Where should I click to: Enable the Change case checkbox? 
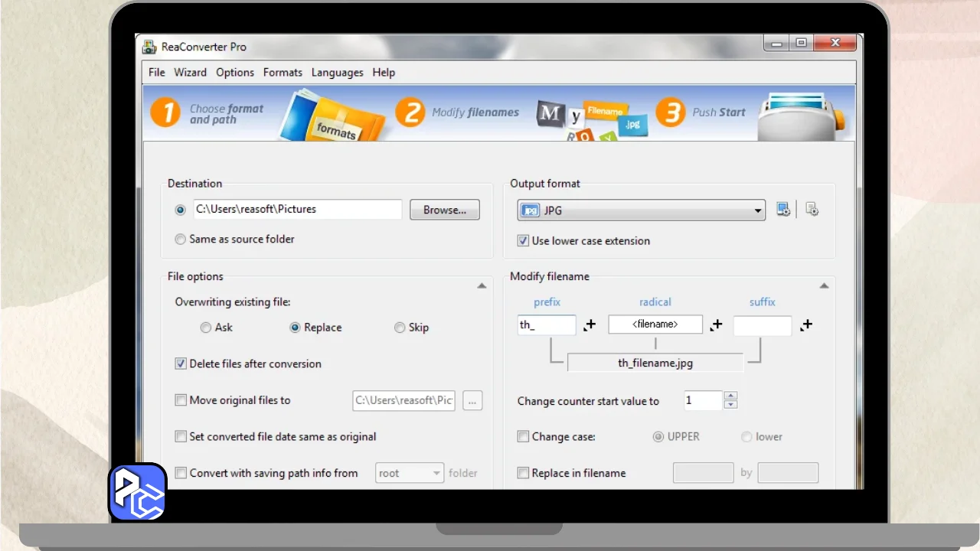click(x=523, y=437)
